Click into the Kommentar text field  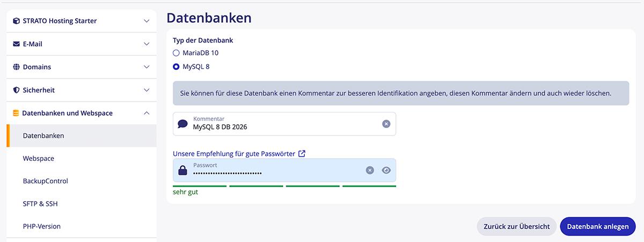tap(284, 127)
